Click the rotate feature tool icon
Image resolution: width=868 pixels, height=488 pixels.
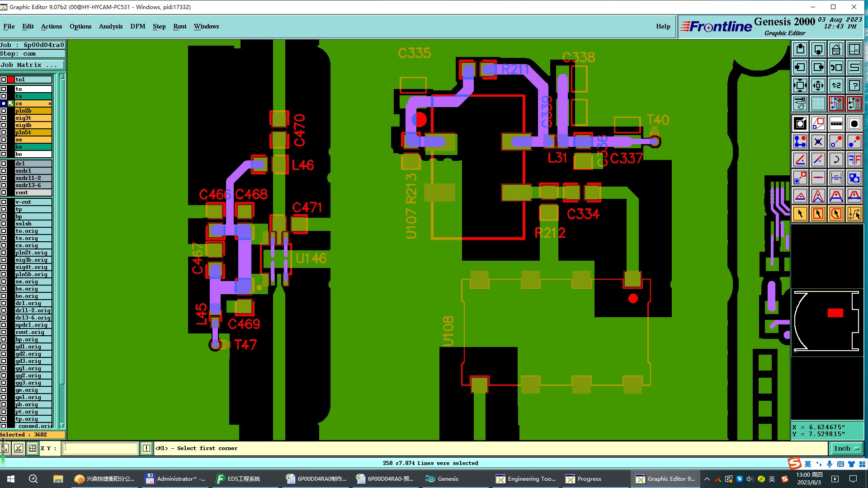click(x=836, y=160)
